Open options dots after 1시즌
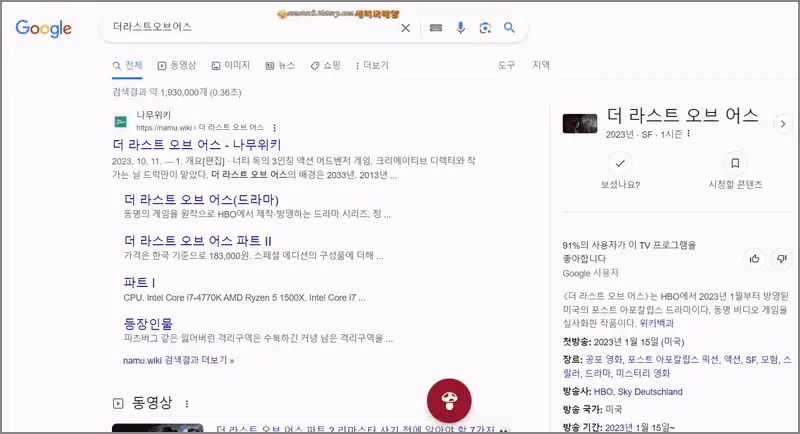The height and width of the screenshot is (434, 800). coord(689,134)
